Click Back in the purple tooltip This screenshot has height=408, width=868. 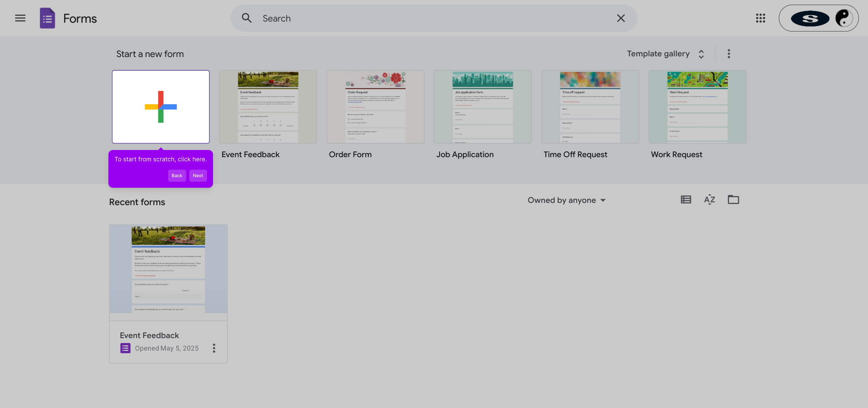coord(177,176)
